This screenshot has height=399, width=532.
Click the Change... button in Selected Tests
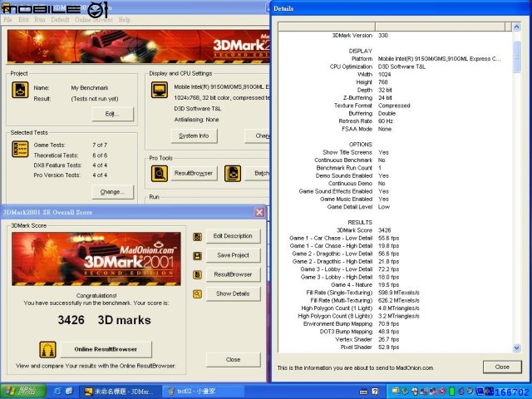click(113, 192)
